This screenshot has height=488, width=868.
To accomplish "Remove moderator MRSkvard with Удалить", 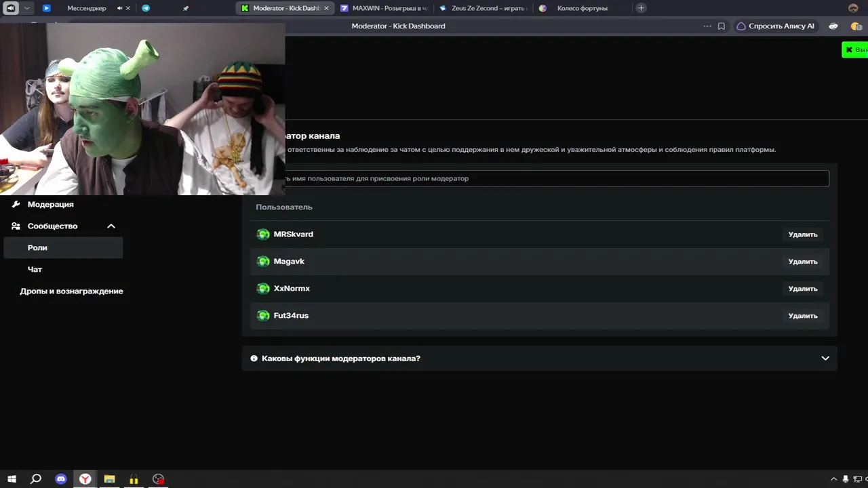I will click(x=803, y=235).
